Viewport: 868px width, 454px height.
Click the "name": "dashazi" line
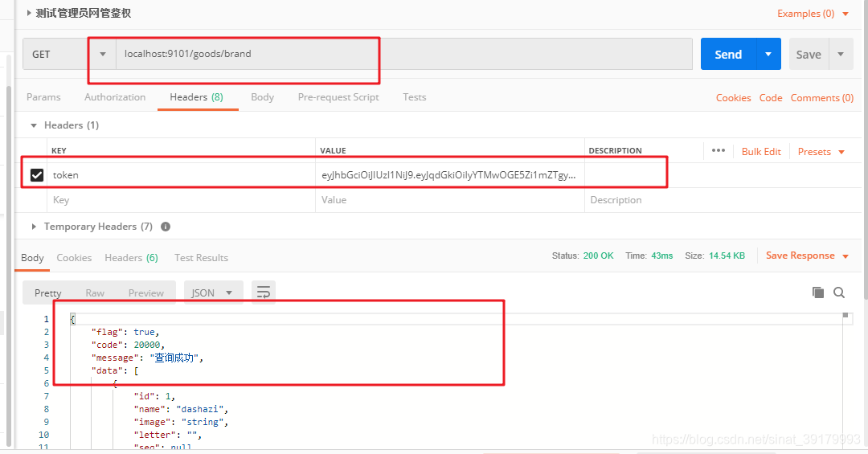pos(181,409)
